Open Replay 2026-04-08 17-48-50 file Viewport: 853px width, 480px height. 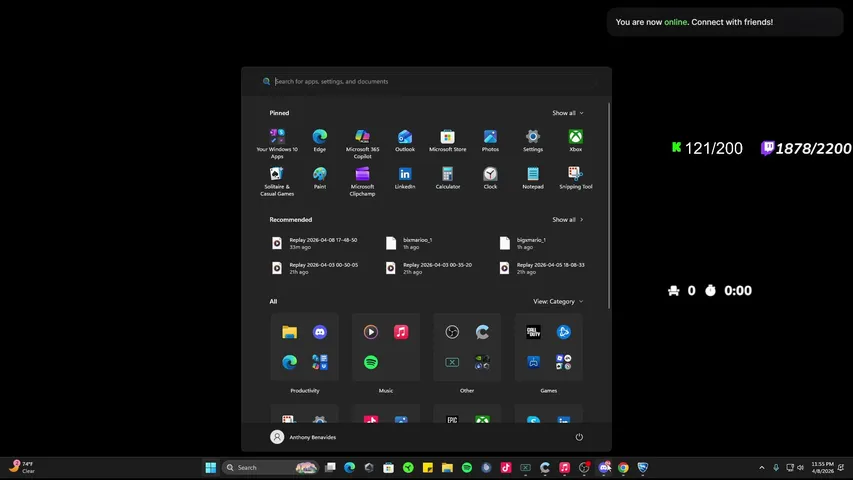coord(316,243)
